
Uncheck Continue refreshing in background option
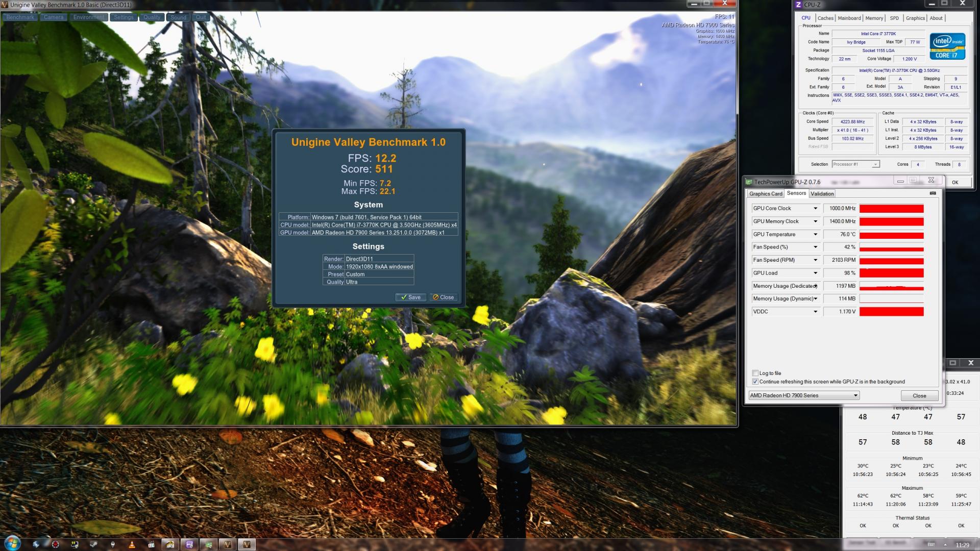click(x=755, y=382)
